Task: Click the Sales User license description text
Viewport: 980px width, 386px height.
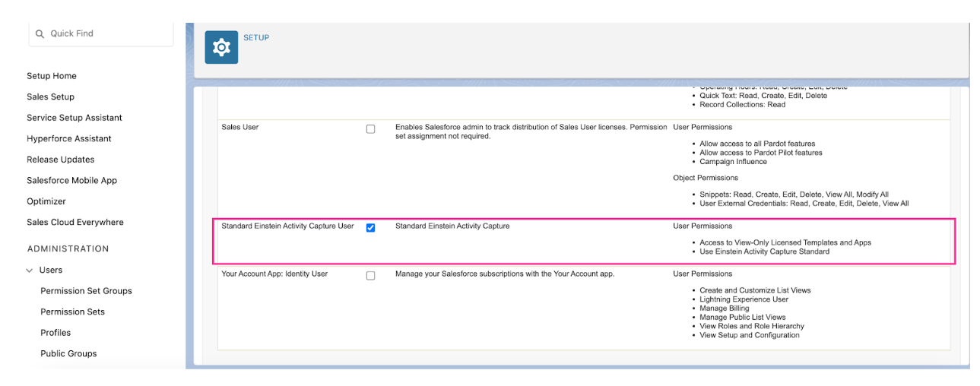Action: (531, 131)
